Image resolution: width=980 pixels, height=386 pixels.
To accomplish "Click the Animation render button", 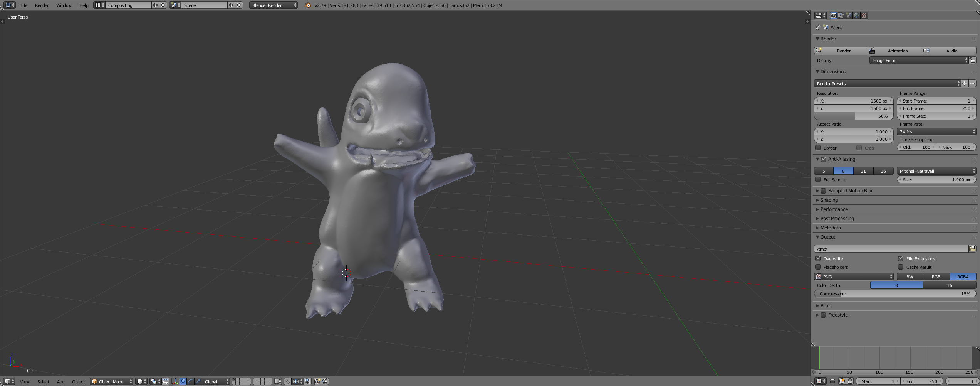I will point(895,51).
